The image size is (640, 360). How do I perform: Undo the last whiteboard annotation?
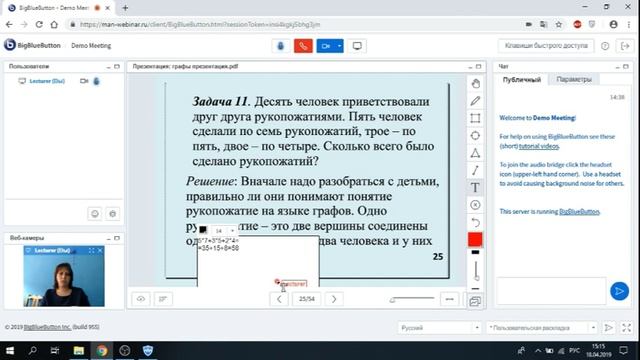tap(475, 222)
